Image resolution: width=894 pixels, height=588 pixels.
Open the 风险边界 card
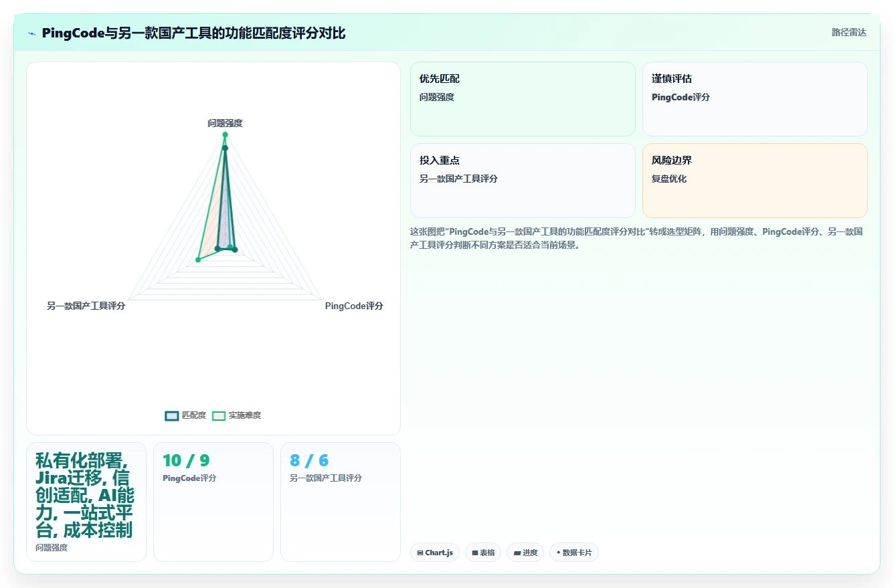point(755,181)
